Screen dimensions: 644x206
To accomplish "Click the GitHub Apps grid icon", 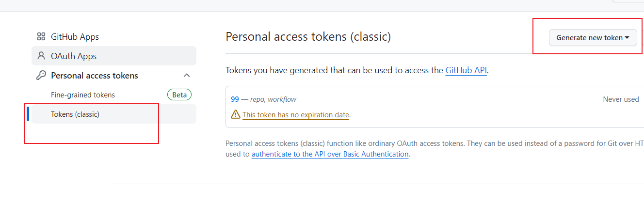I will tap(41, 37).
